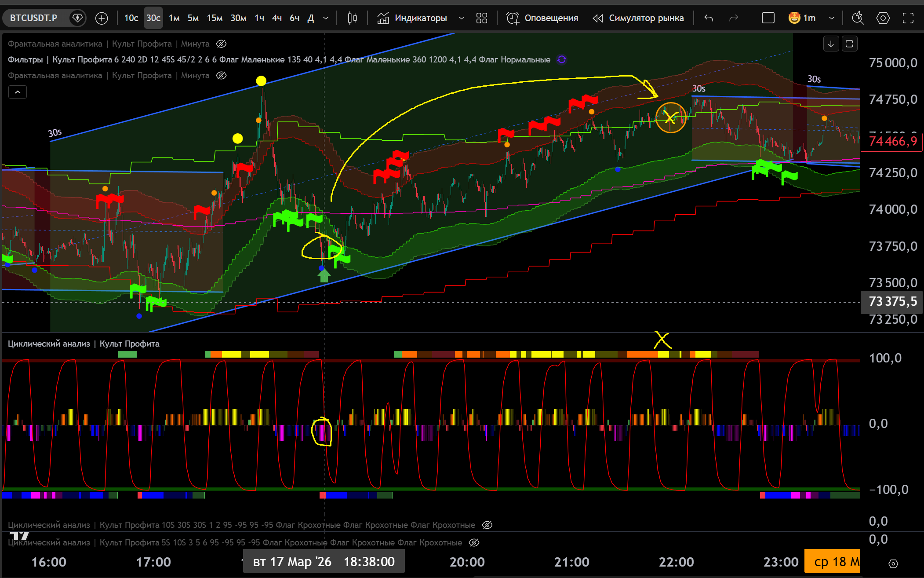This screenshot has height=578, width=924.
Task: Expand the timeframe list dropdown arrow
Action: click(326, 18)
